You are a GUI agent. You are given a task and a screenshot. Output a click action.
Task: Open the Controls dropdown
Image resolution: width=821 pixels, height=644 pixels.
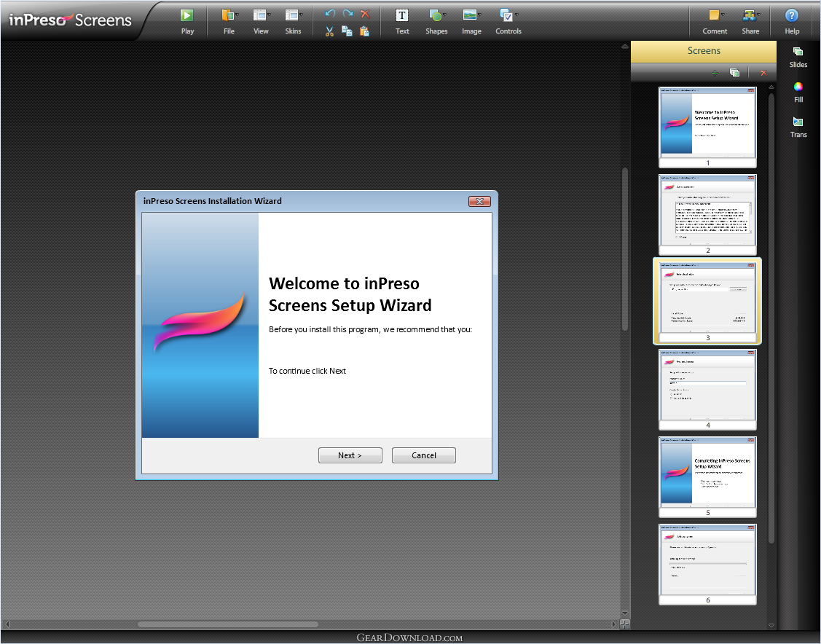coord(508,21)
